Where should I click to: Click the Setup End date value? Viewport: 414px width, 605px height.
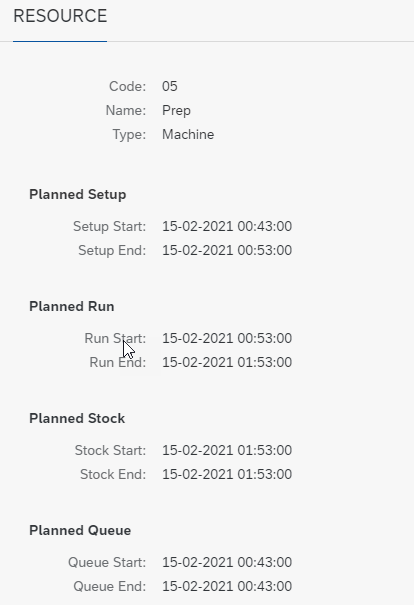tap(227, 250)
